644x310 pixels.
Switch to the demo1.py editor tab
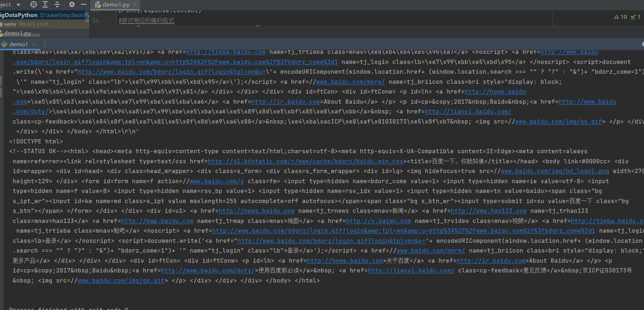tap(116, 5)
